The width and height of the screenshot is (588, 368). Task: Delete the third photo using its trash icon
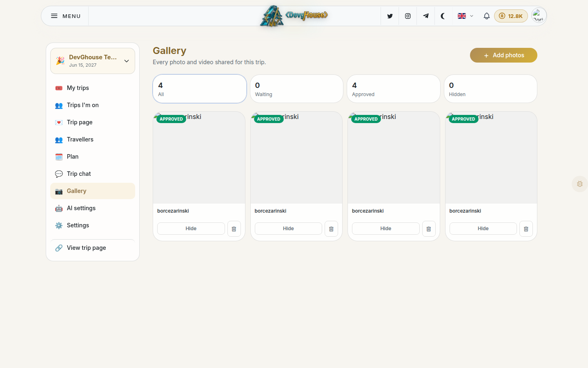(x=429, y=229)
